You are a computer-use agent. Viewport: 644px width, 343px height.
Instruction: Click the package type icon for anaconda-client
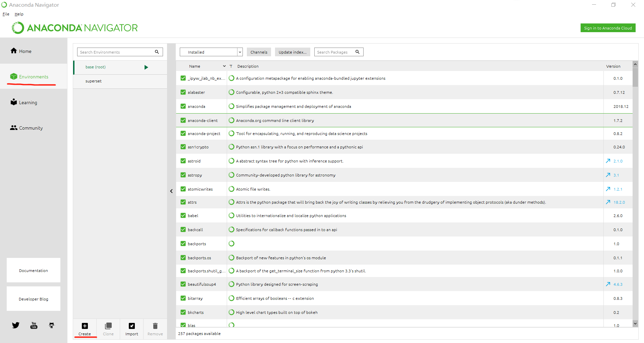click(231, 120)
